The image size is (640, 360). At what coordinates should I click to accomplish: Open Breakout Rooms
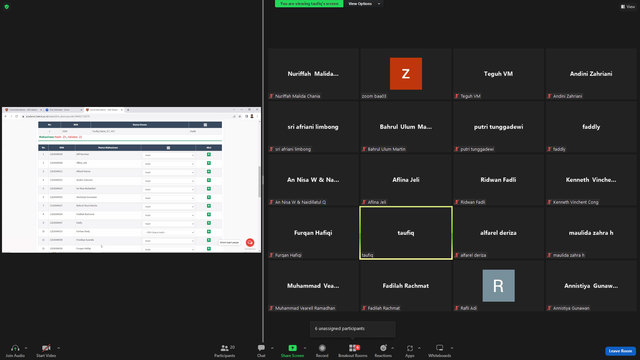pyautogui.click(x=353, y=350)
